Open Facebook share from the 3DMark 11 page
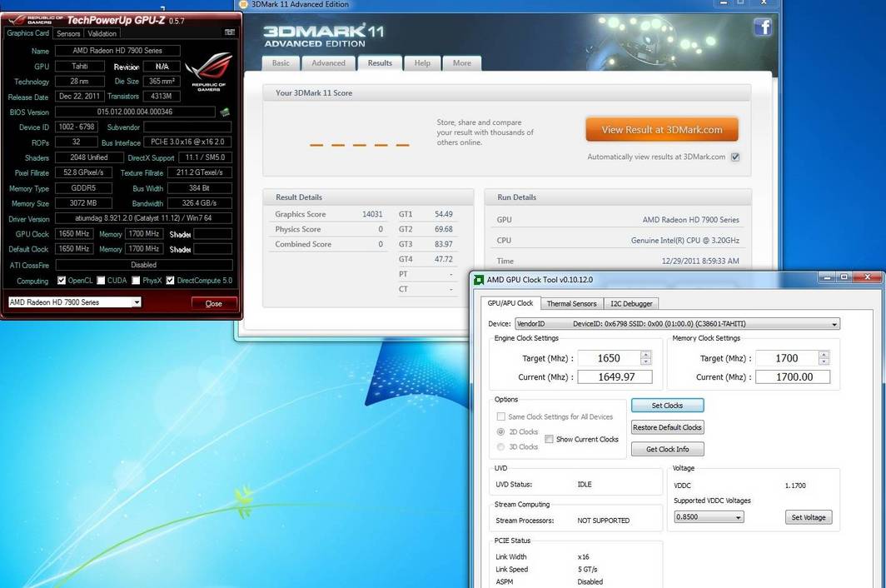The width and height of the screenshot is (886, 588). click(763, 27)
